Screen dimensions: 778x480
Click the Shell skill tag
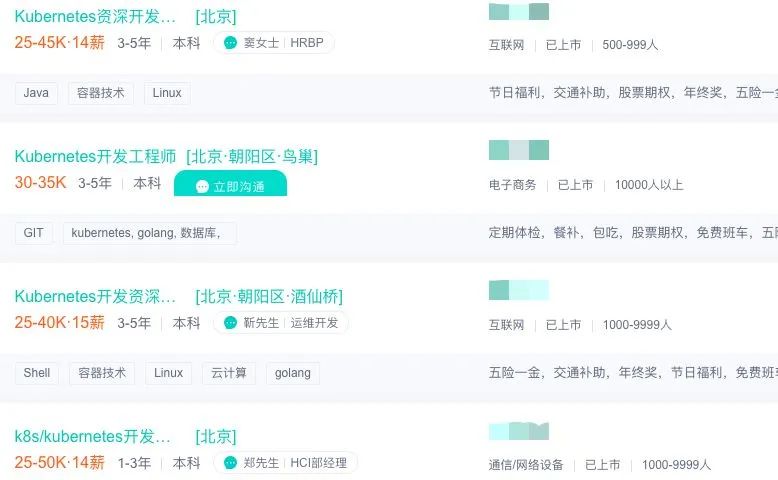pyautogui.click(x=37, y=373)
